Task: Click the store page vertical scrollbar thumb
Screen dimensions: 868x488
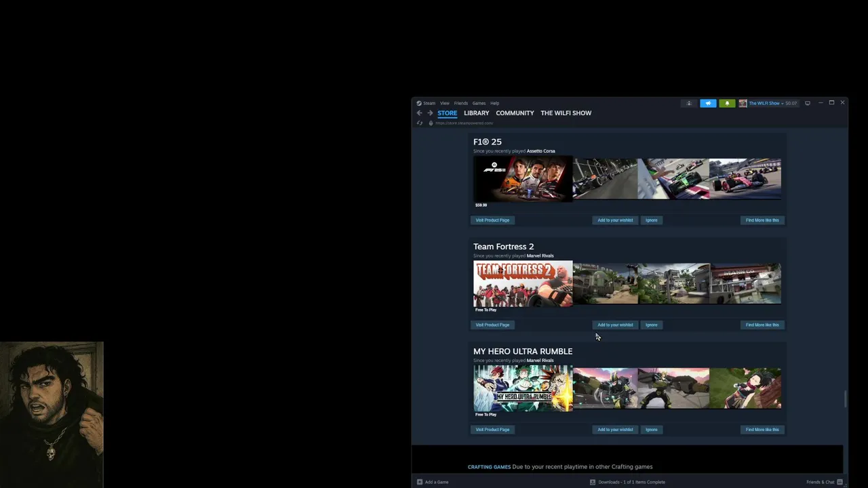Action: tap(845, 399)
